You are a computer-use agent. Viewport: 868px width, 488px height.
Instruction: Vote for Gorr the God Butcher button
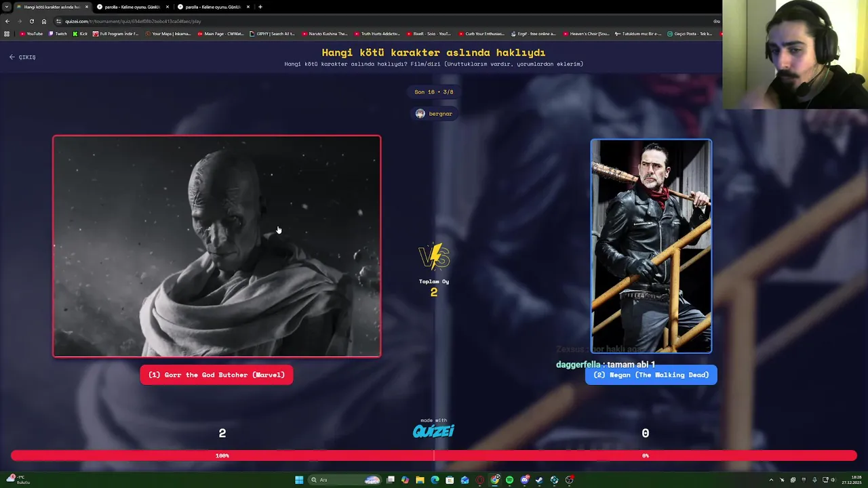(216, 375)
